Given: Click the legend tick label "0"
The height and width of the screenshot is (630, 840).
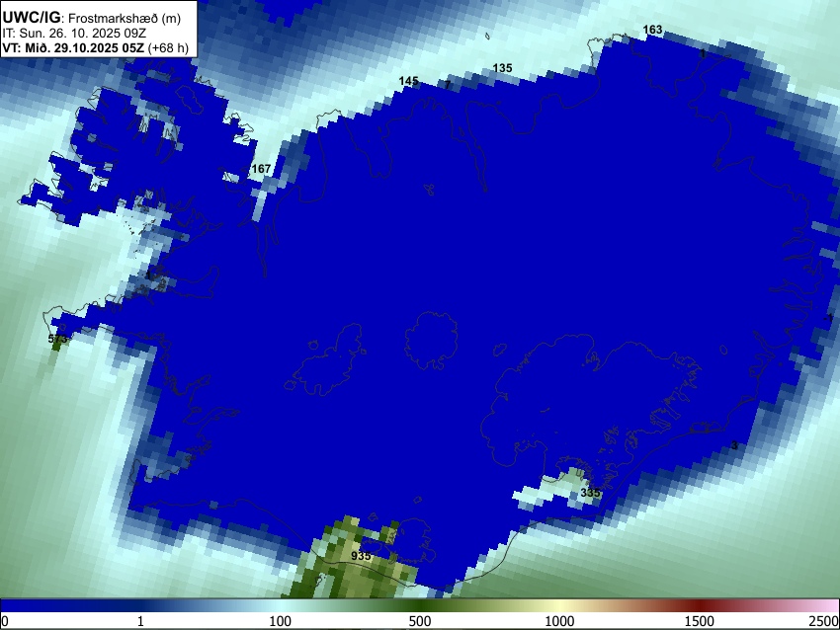Looking at the screenshot, I should pyautogui.click(x=5, y=621).
